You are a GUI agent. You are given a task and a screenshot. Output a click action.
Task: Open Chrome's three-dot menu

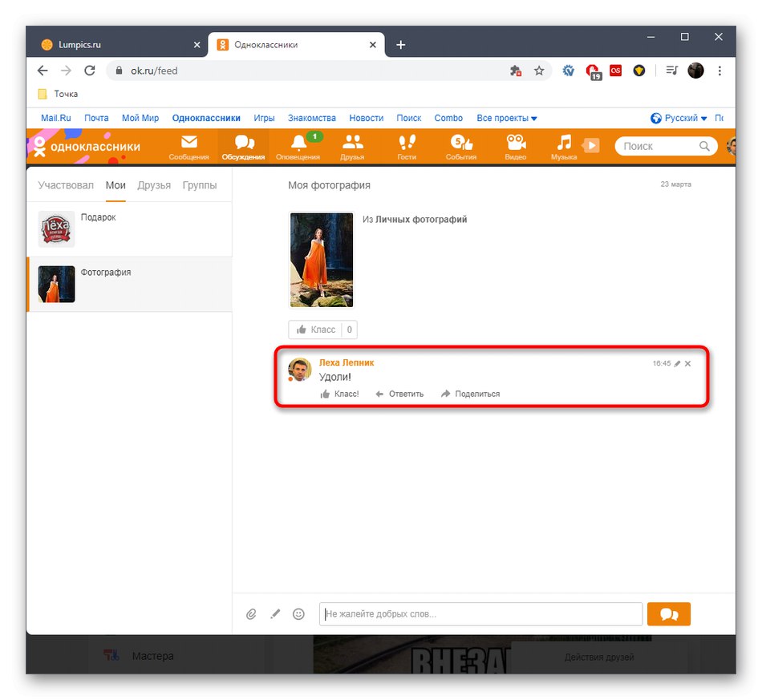(719, 71)
